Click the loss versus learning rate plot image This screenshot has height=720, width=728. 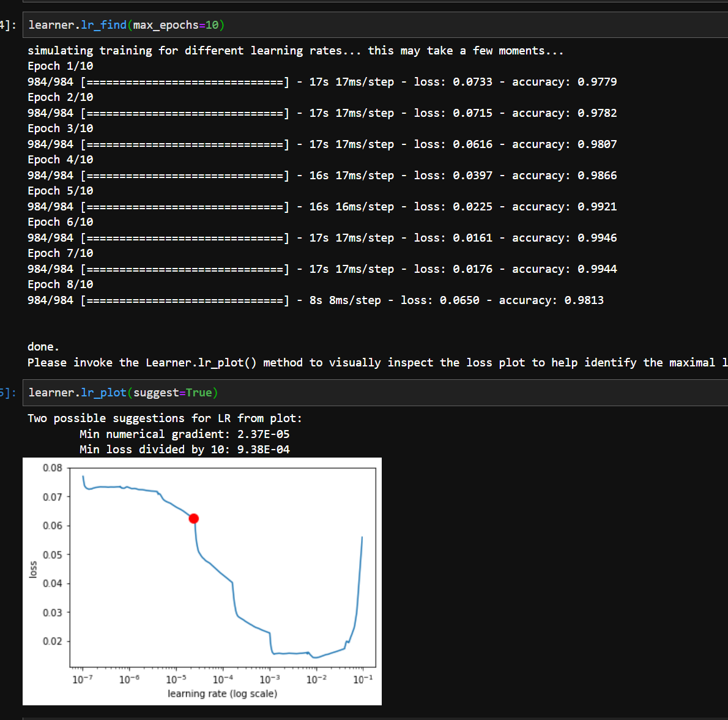(202, 581)
